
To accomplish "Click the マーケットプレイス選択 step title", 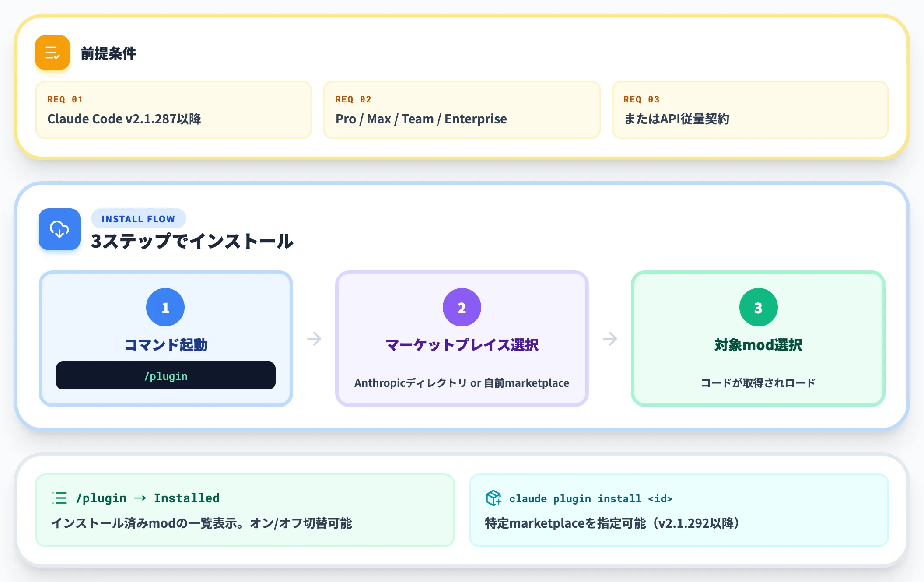I will coord(462,345).
